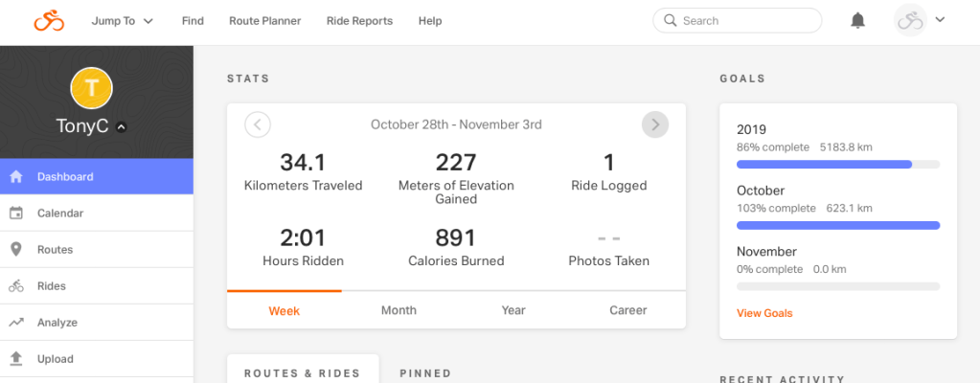Click the Analyze chart icon
The height and width of the screenshot is (383, 980).
(x=16, y=323)
